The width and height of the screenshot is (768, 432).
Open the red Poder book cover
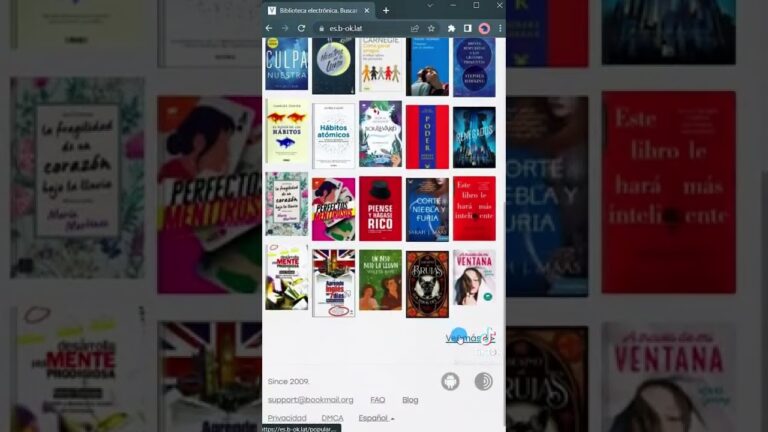tap(427, 137)
